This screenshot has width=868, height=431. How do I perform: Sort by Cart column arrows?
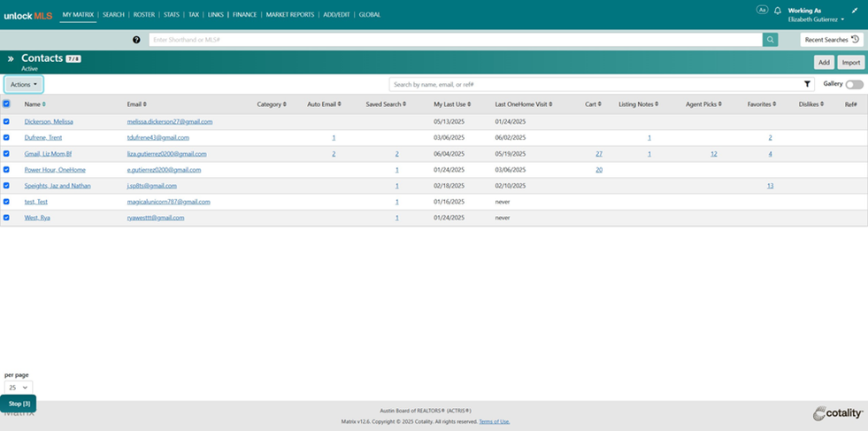[x=600, y=104]
